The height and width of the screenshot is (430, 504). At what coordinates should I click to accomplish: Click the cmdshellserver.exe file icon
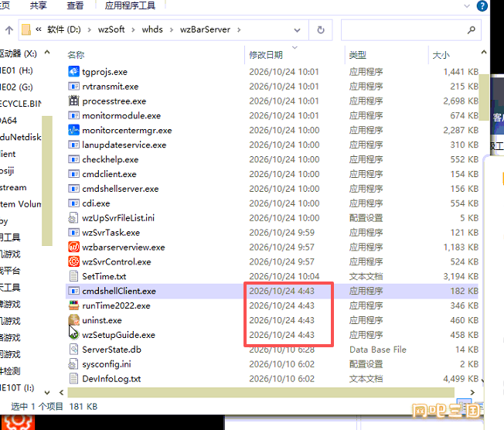coord(73,189)
